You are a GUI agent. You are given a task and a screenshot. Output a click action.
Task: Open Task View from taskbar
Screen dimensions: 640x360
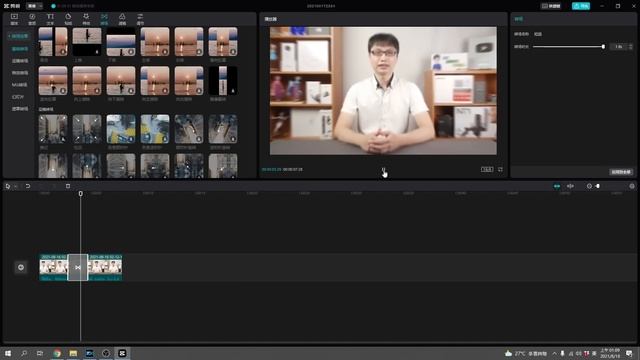click(40, 353)
